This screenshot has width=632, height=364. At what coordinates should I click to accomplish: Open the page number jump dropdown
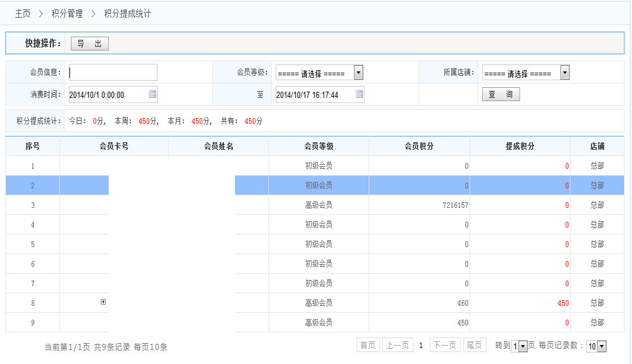523,346
